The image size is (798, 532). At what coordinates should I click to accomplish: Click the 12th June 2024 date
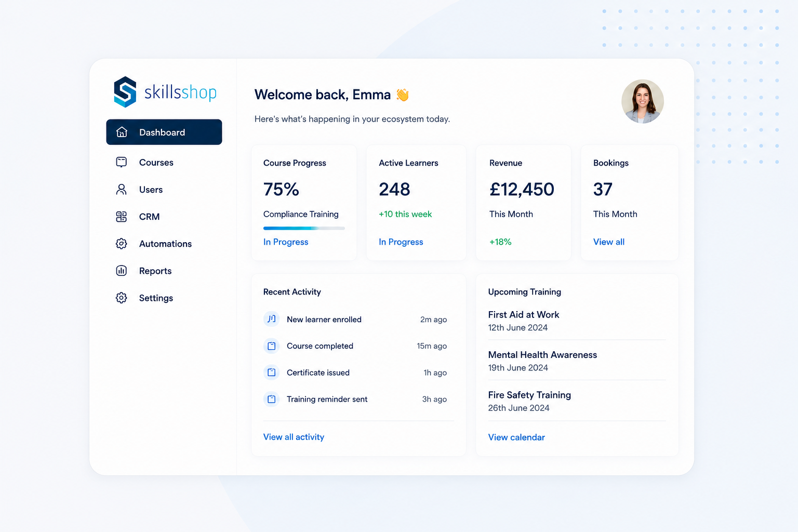pyautogui.click(x=518, y=328)
